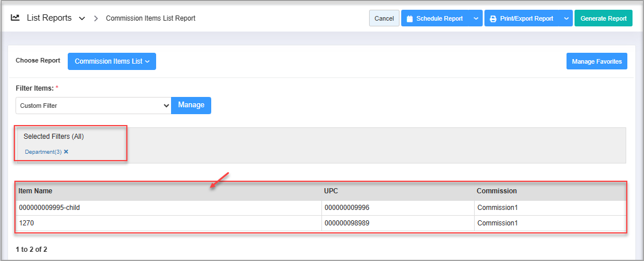Open the Custom Filter select box
Screen dimensions: 644x261
click(94, 106)
